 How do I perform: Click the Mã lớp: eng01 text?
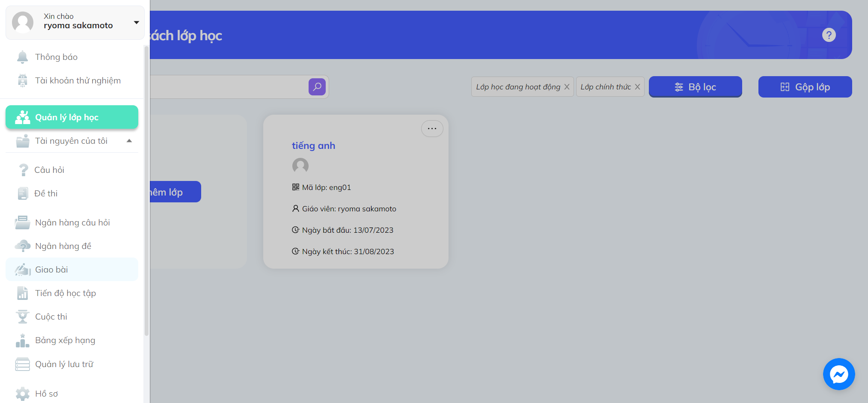tap(327, 187)
